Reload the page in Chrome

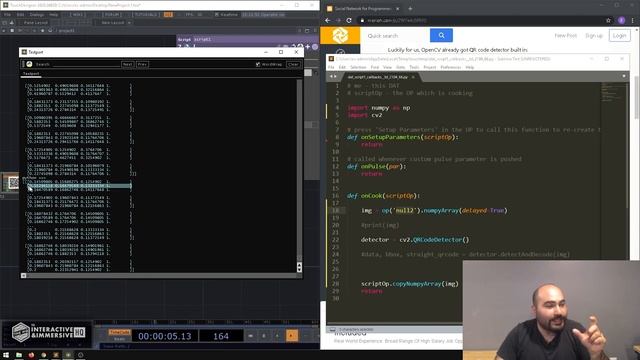(349, 20)
